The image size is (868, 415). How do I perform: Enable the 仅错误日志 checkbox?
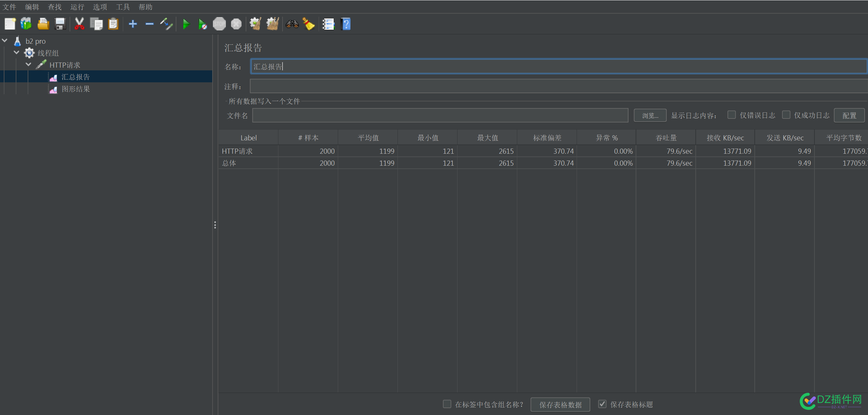point(732,115)
